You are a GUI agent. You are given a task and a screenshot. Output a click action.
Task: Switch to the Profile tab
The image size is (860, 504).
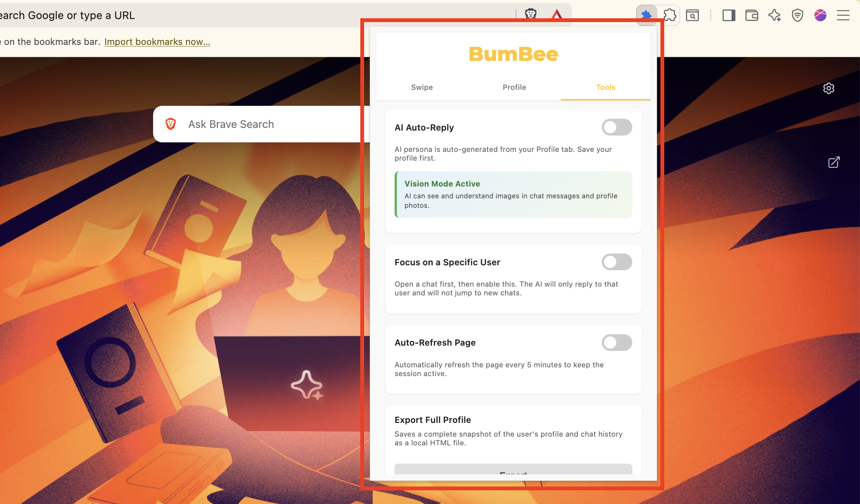514,87
